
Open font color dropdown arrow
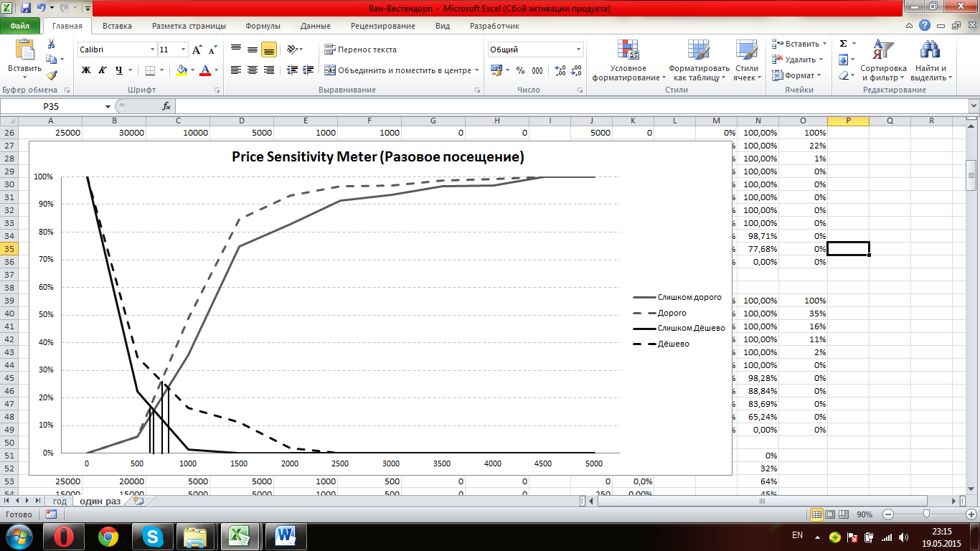point(217,70)
